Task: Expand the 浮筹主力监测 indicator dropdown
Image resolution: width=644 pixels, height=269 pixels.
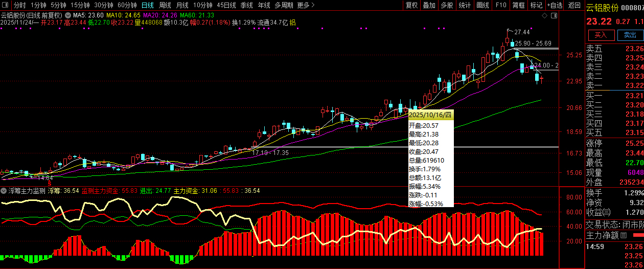Action: 4,190
